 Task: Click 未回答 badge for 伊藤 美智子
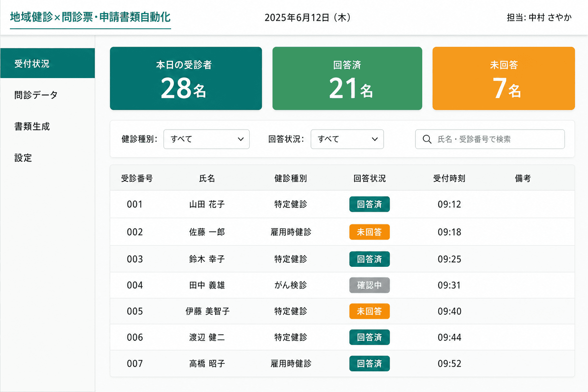pos(369,311)
